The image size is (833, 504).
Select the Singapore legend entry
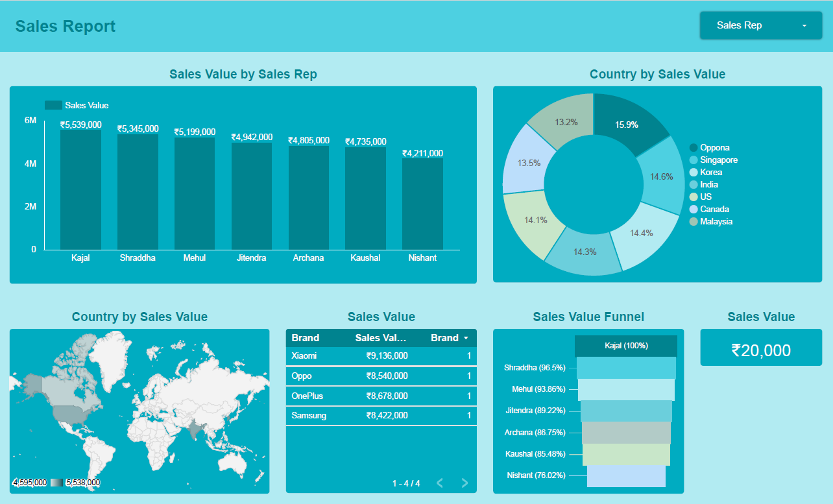click(714, 160)
